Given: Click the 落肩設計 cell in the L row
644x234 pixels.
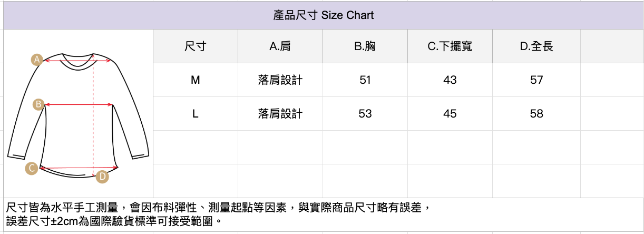Looking at the screenshot, I should 280,114.
